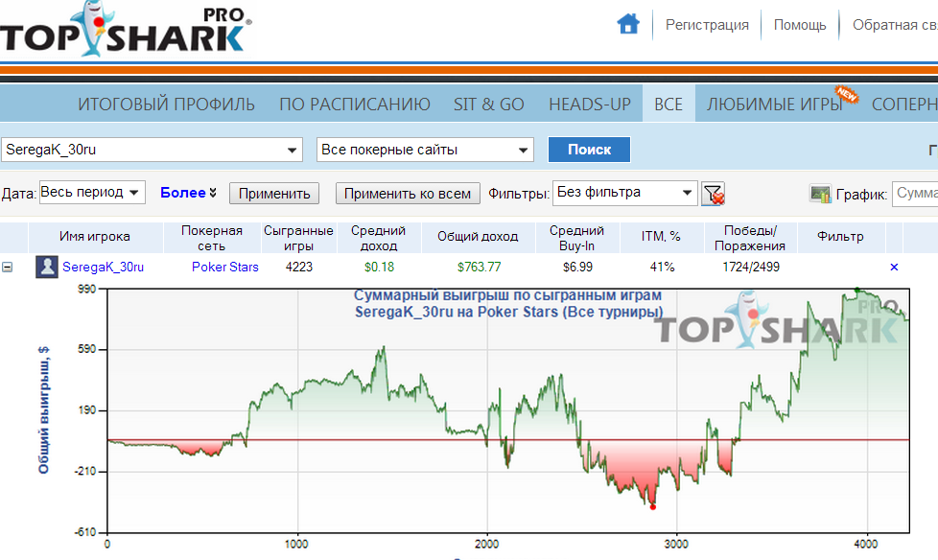Open the График type dropdown

click(x=915, y=194)
